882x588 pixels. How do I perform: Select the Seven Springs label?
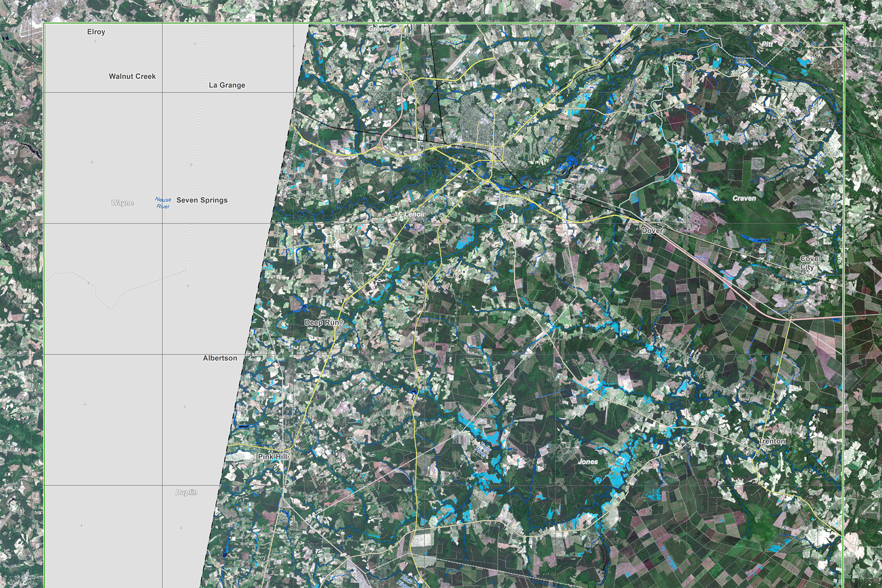click(x=203, y=201)
